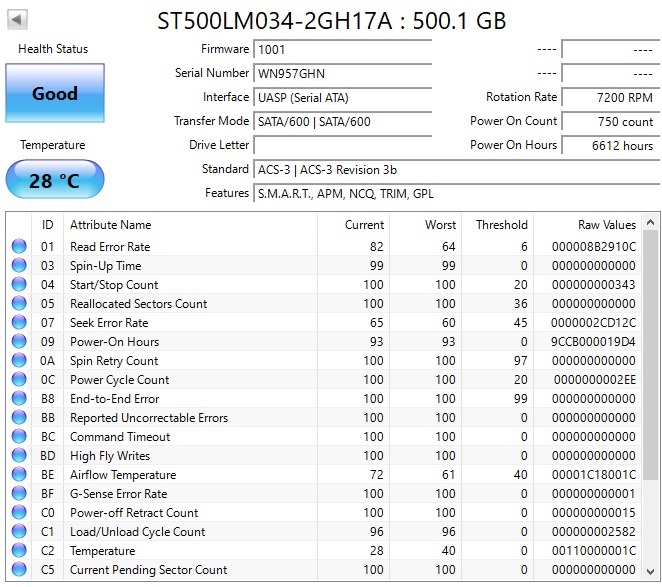Click the Power On Hours value field
This screenshot has width=662, height=587.
click(608, 145)
